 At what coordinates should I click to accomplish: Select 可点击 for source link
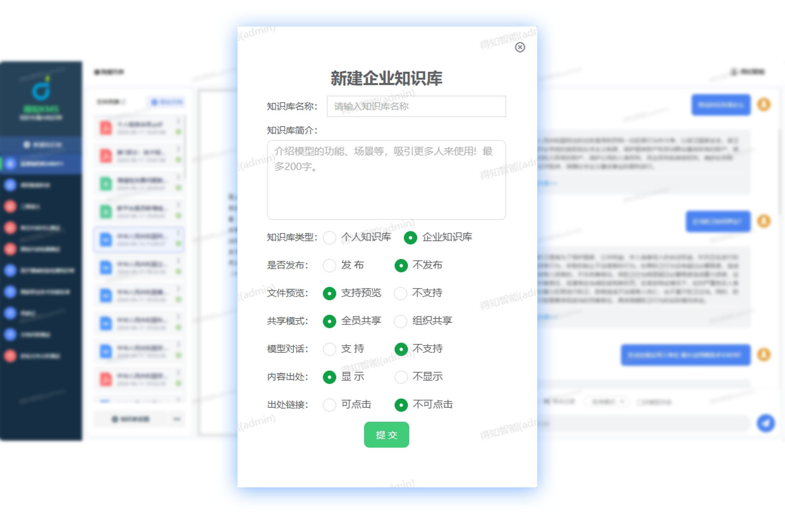pyautogui.click(x=330, y=405)
